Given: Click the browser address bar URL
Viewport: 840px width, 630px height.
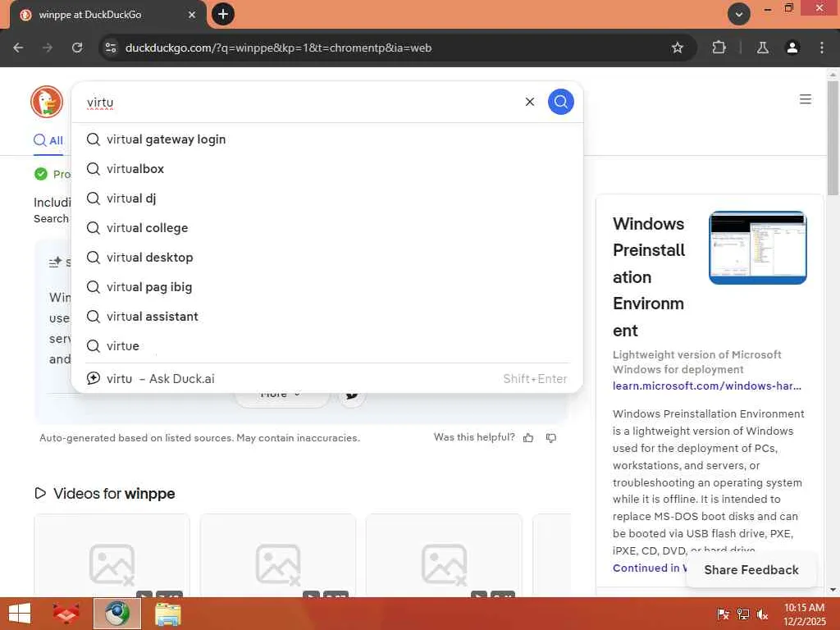Looking at the screenshot, I should click(278, 48).
